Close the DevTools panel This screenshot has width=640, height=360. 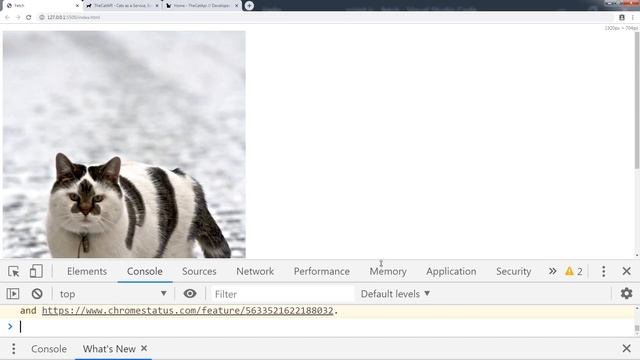(x=627, y=271)
